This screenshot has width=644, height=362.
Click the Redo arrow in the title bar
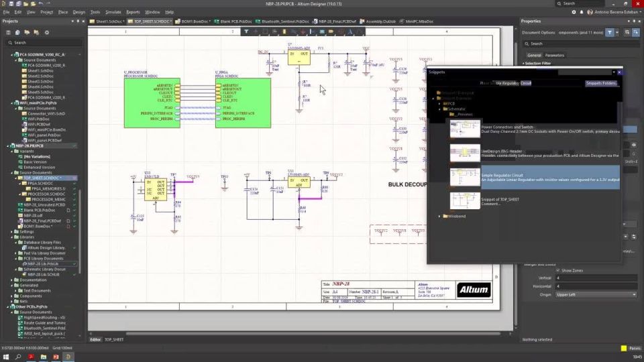tap(48, 4)
